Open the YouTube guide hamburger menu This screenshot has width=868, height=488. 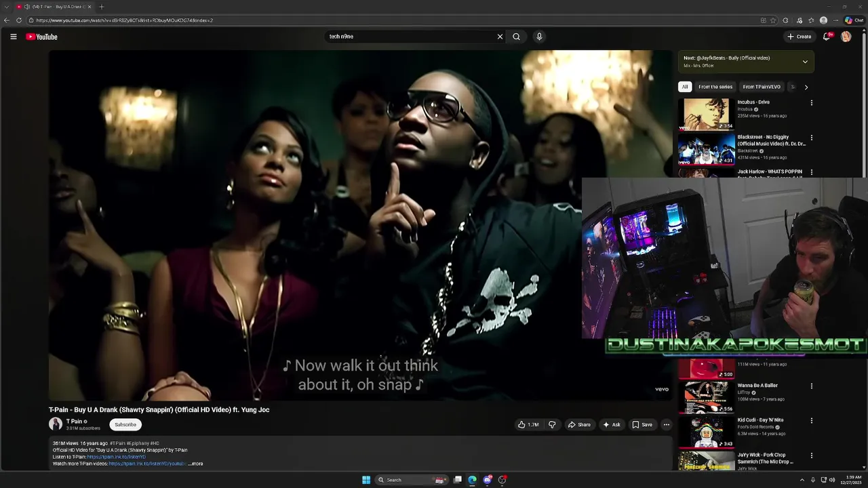point(13,37)
